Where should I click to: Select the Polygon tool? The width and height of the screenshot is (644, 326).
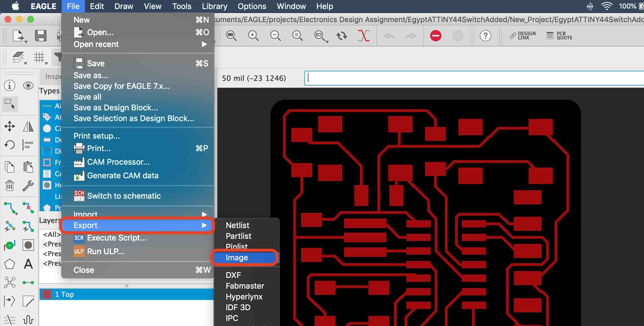tap(10, 264)
